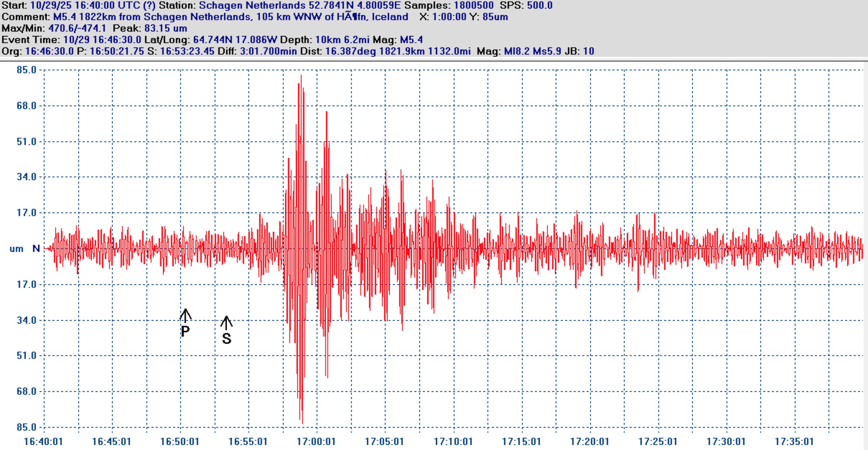Click the Peak 83.15 um value

pos(165,28)
